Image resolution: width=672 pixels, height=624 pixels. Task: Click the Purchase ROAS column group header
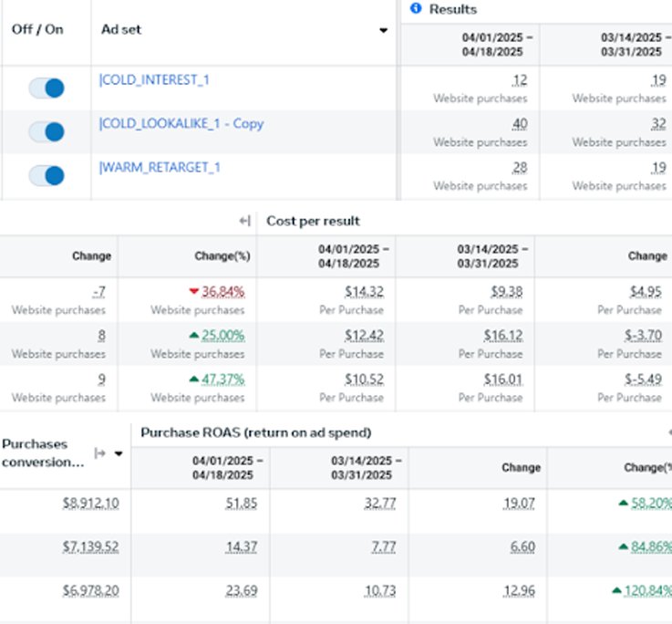click(x=255, y=432)
